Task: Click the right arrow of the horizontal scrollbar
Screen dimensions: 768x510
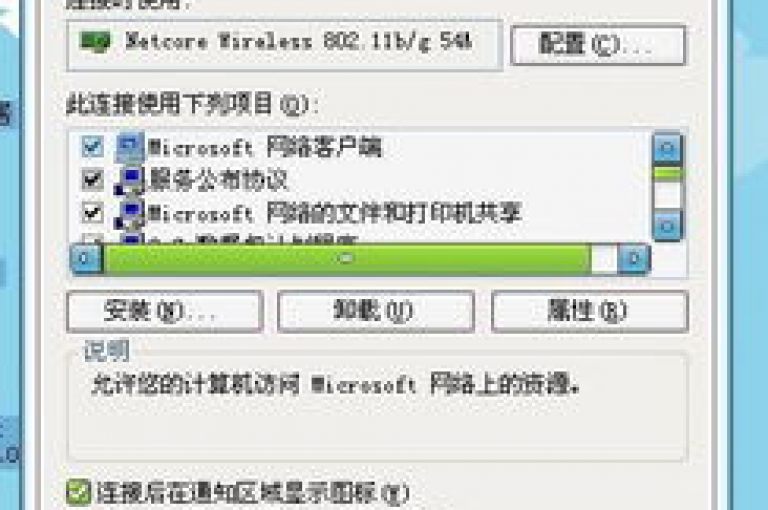Action: (x=634, y=258)
